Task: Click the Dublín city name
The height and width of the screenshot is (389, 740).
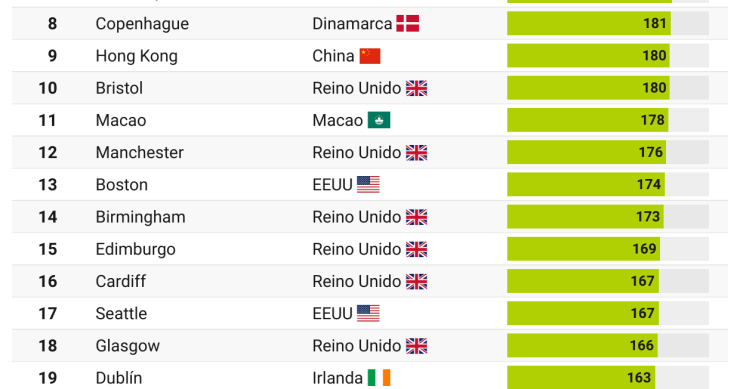Action: click(x=118, y=378)
